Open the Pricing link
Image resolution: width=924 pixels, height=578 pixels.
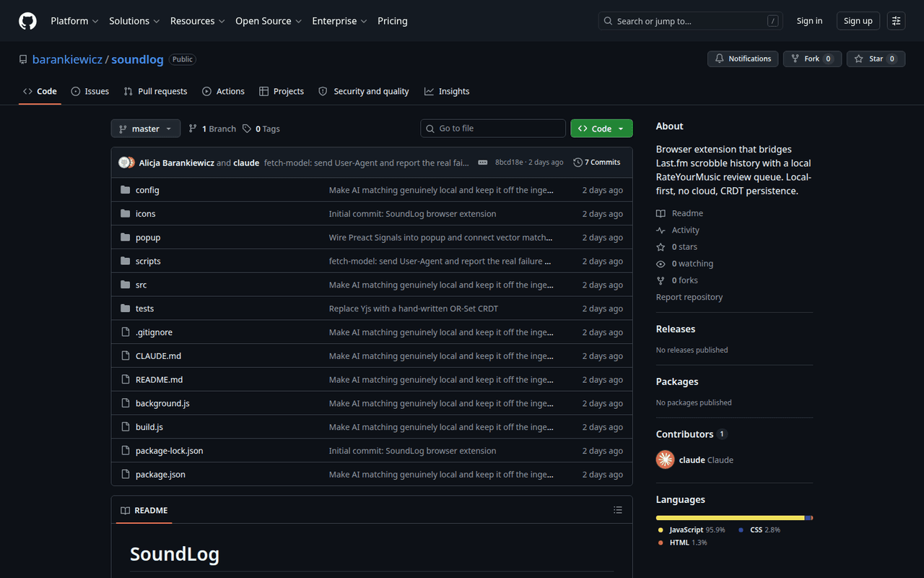(393, 21)
